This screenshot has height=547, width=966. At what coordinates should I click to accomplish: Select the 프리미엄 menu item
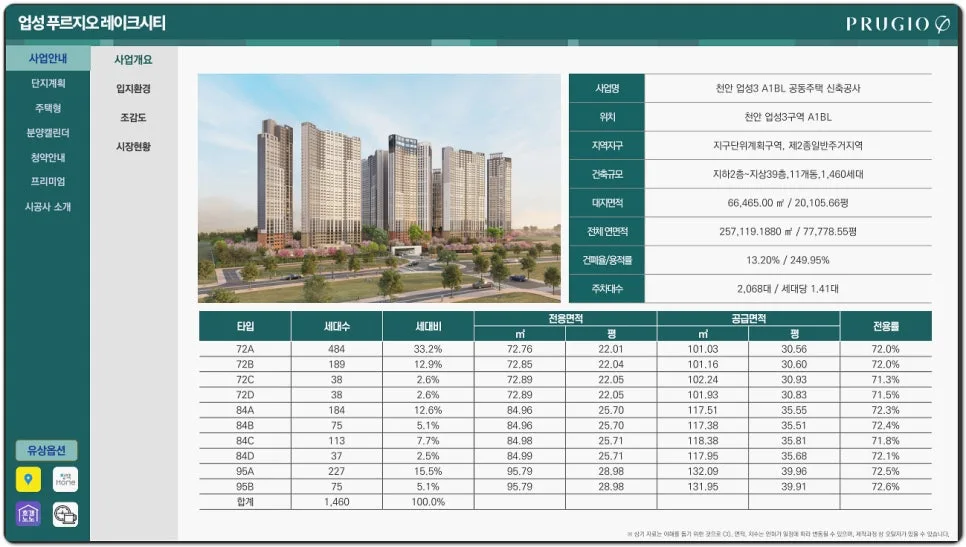click(48, 182)
